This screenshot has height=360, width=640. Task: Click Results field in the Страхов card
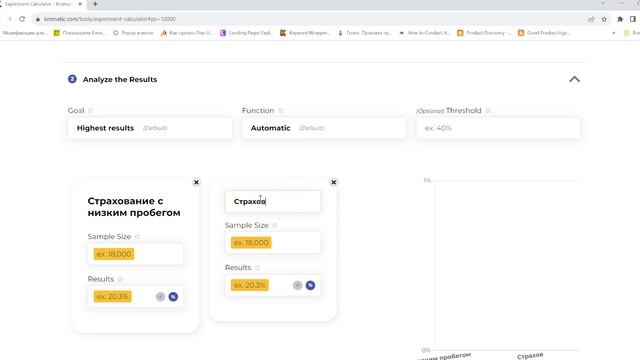(273, 285)
